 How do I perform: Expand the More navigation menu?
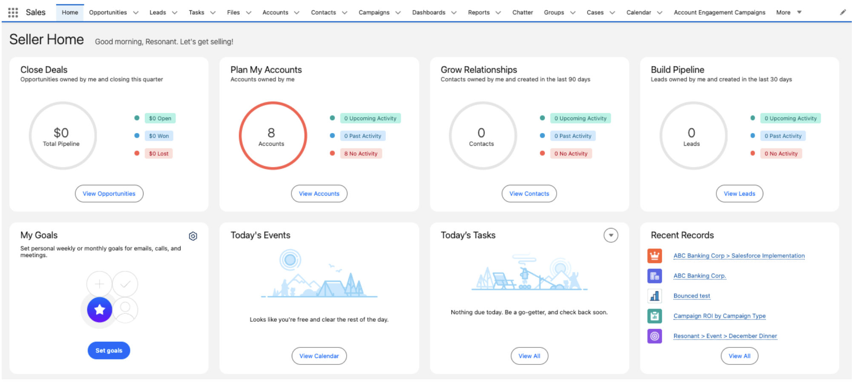(x=788, y=12)
